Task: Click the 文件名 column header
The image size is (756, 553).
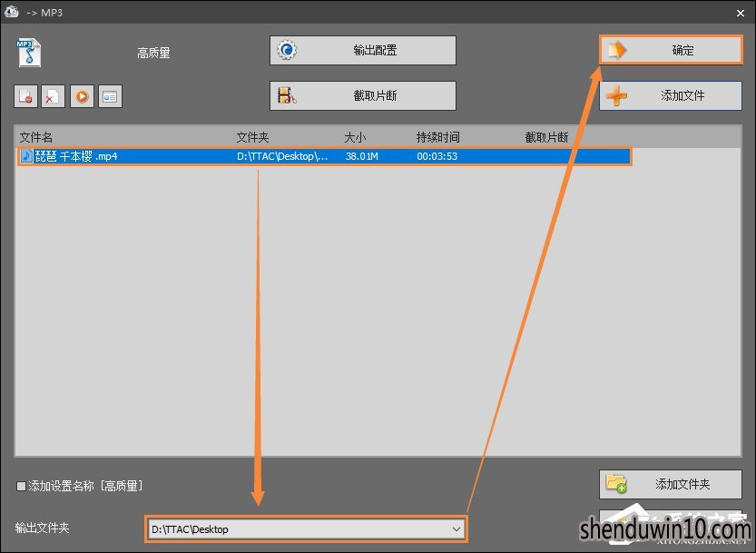Action: point(36,137)
